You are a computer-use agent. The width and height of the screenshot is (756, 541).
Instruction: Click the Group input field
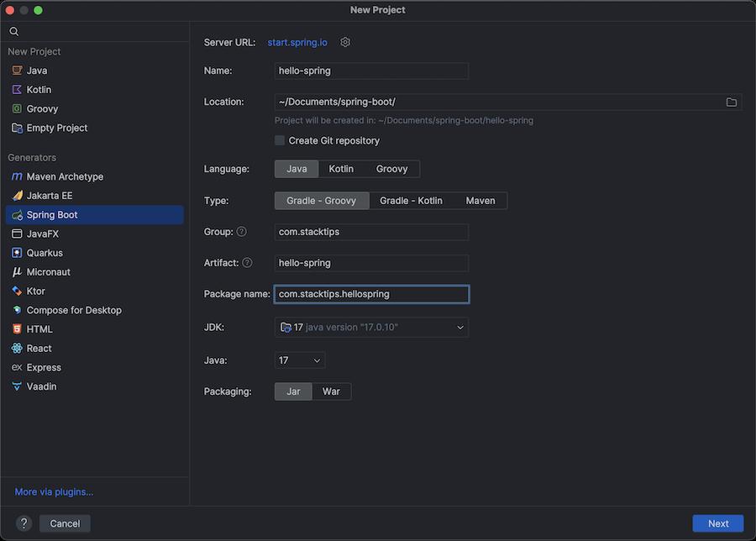371,232
